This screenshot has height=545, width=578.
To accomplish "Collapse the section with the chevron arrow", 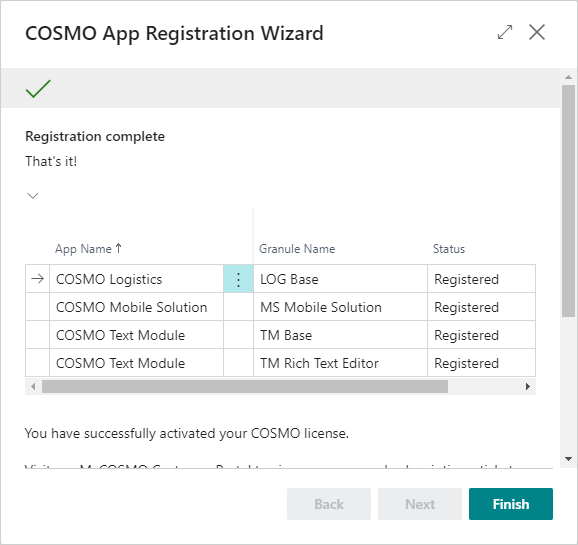I will (x=33, y=195).
